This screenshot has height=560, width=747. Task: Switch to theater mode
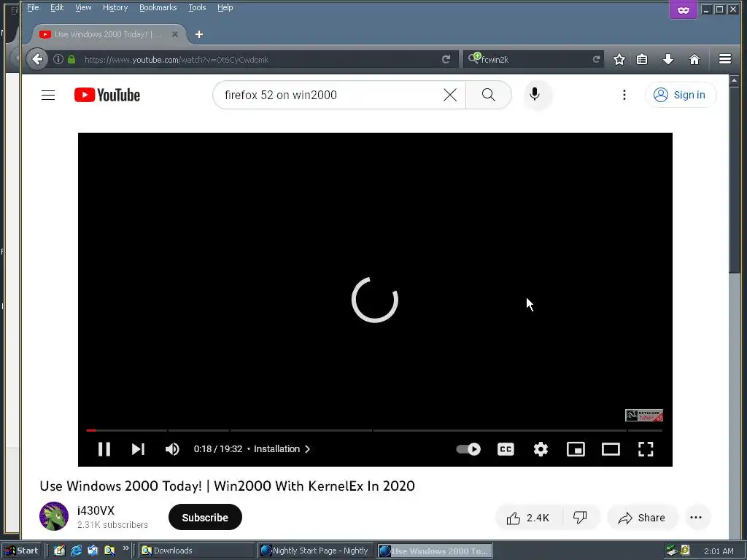pos(611,449)
